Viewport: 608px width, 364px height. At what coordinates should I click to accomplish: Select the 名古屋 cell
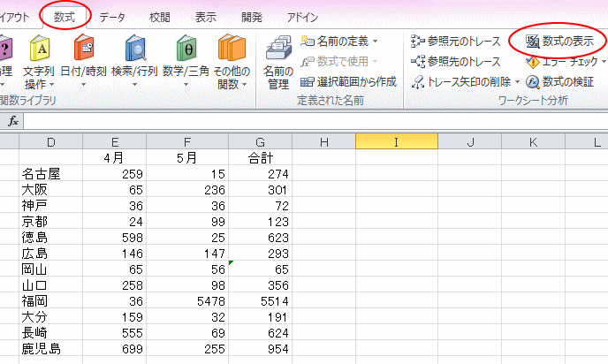[x=50, y=174]
